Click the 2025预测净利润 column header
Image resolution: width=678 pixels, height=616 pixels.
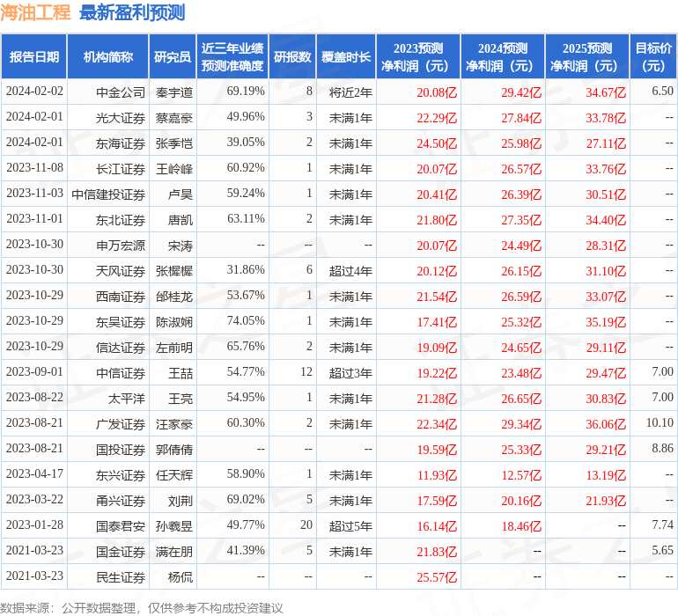point(586,56)
